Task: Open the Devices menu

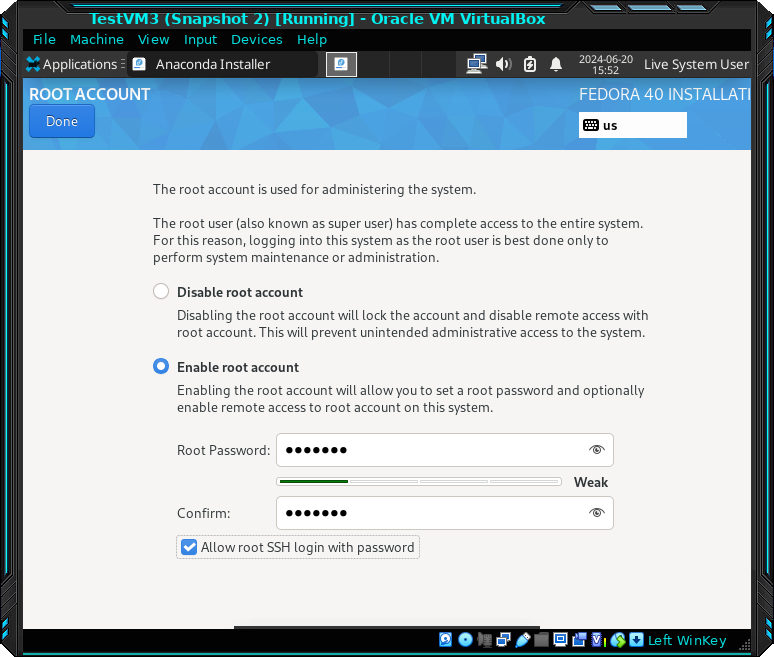Action: (x=257, y=39)
